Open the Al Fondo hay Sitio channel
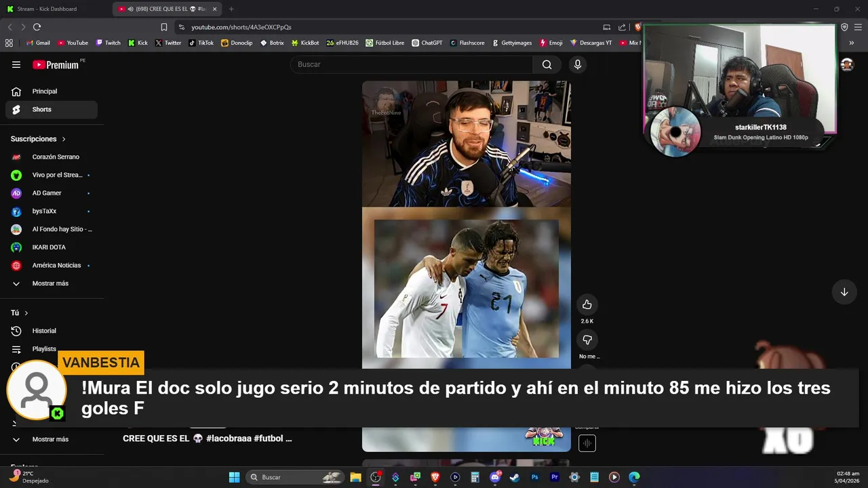 click(51, 229)
